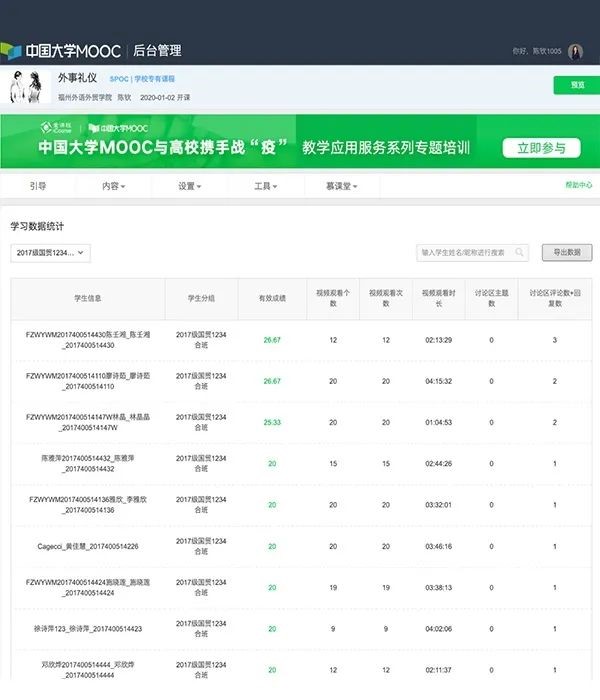Click the 有效成绩 column header
The width and height of the screenshot is (600, 700).
point(272,298)
